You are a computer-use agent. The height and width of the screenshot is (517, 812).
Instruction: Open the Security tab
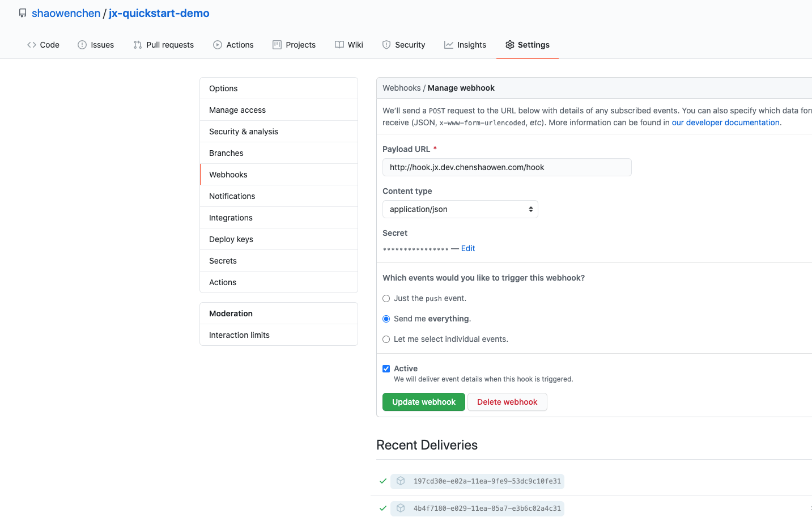[403, 45]
